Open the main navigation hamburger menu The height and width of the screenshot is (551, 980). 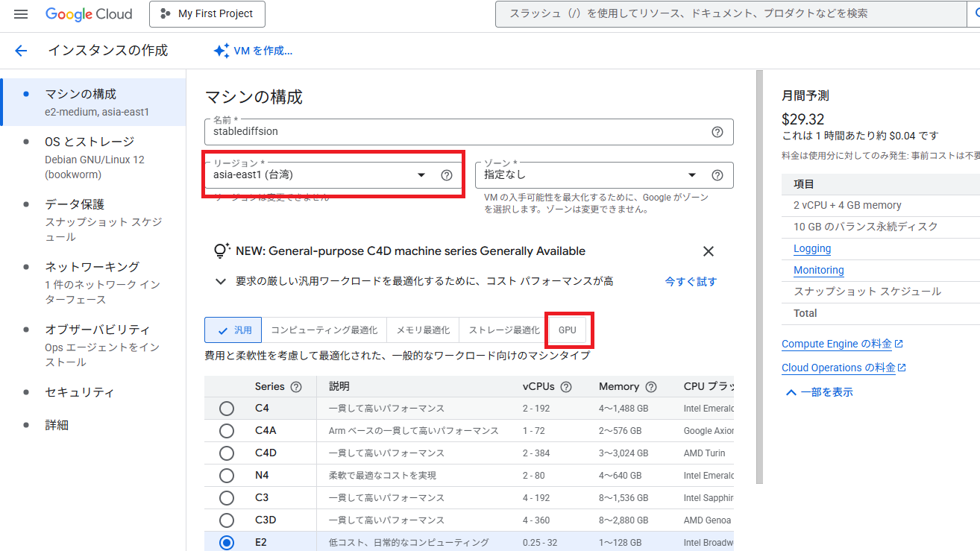pyautogui.click(x=21, y=14)
